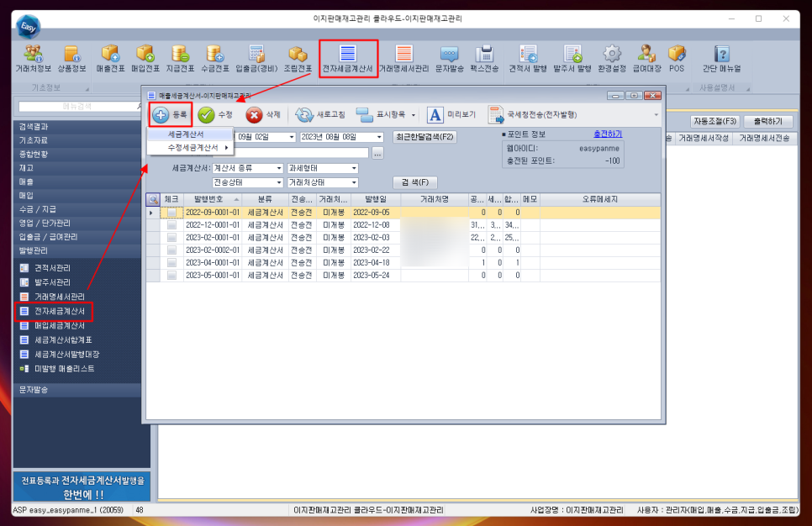Click the 등록 plus button

tap(171, 114)
